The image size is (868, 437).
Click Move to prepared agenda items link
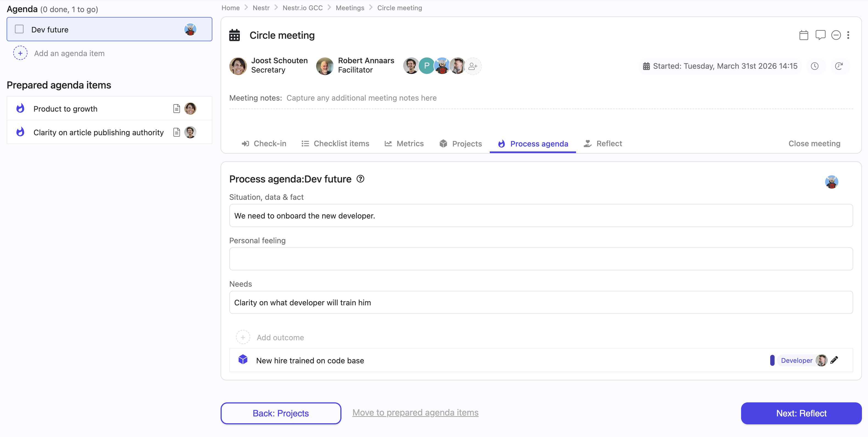click(x=415, y=412)
